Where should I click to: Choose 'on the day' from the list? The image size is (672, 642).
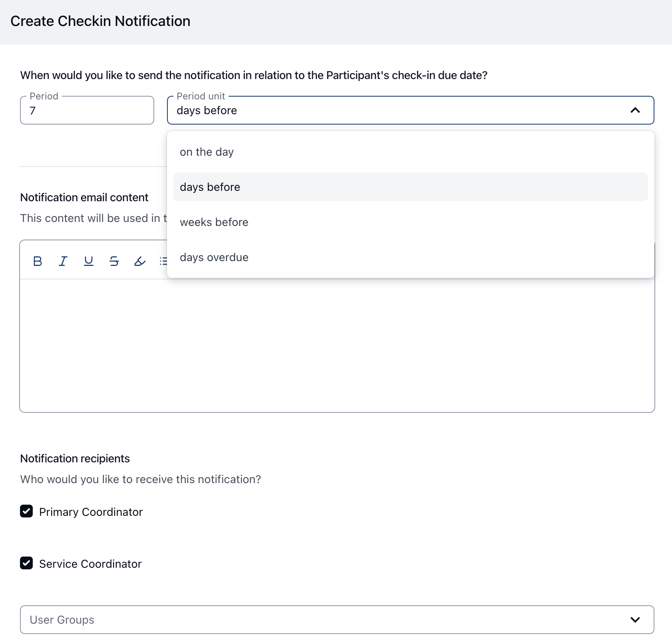coord(207,152)
